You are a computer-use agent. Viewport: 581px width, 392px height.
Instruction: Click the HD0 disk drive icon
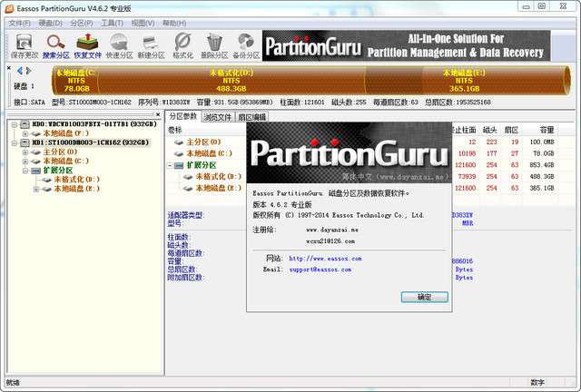25,124
